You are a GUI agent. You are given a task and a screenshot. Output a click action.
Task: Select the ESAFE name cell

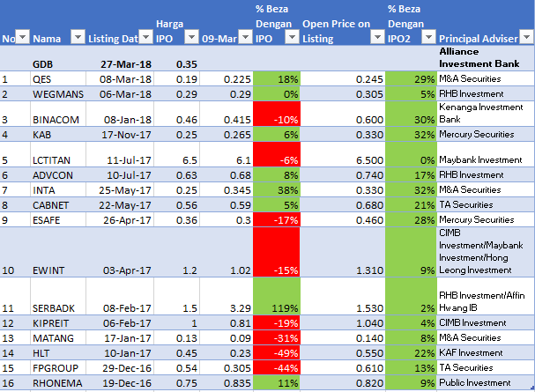coord(58,220)
